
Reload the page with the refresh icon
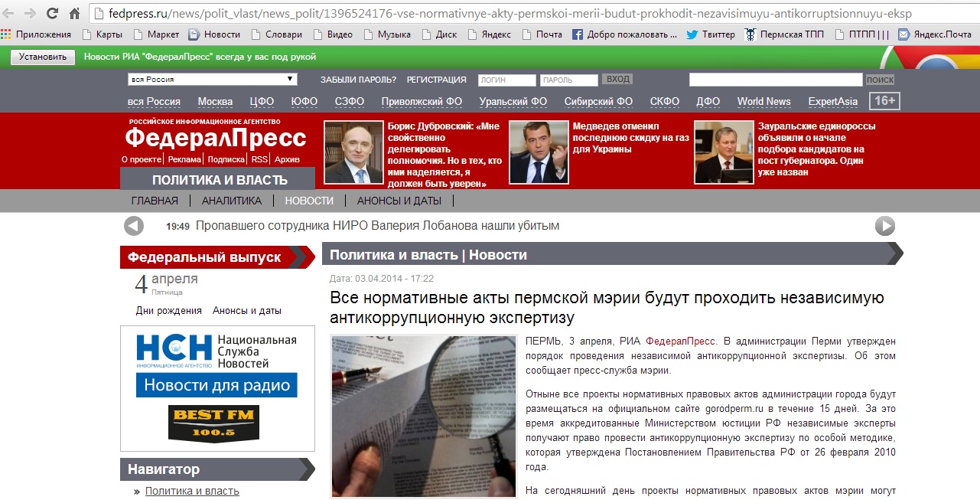tap(52, 13)
